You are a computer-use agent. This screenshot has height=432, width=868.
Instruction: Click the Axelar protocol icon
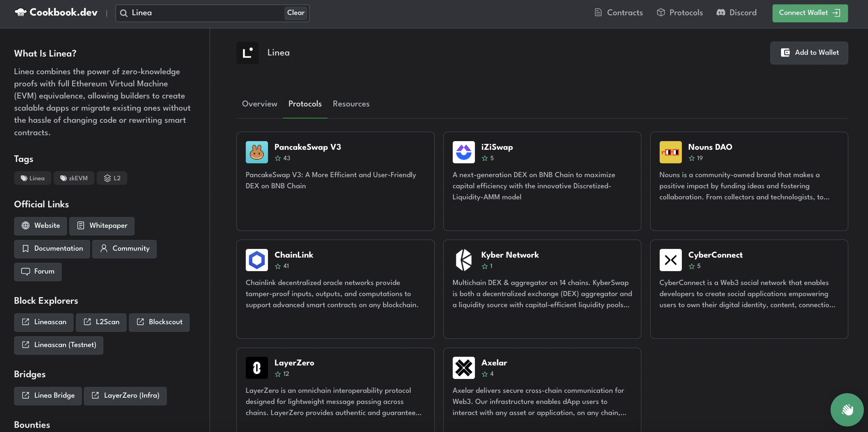click(463, 367)
